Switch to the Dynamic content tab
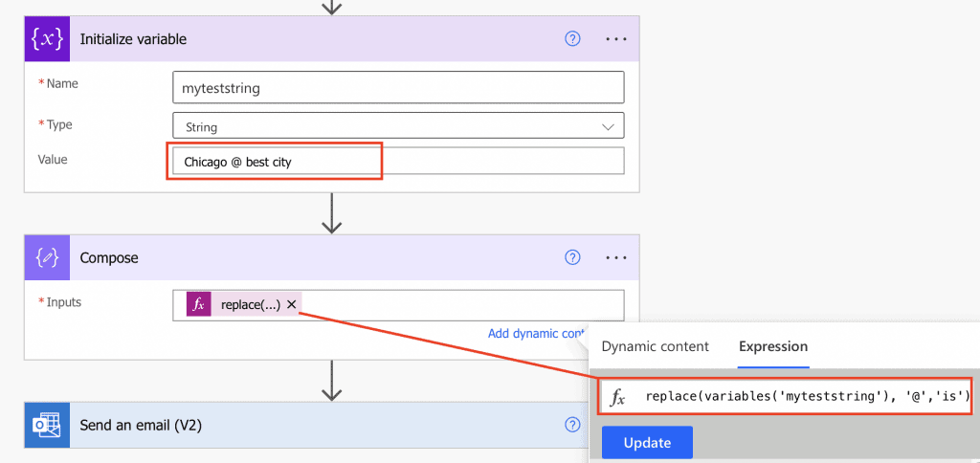This screenshot has height=463, width=980. tap(655, 346)
